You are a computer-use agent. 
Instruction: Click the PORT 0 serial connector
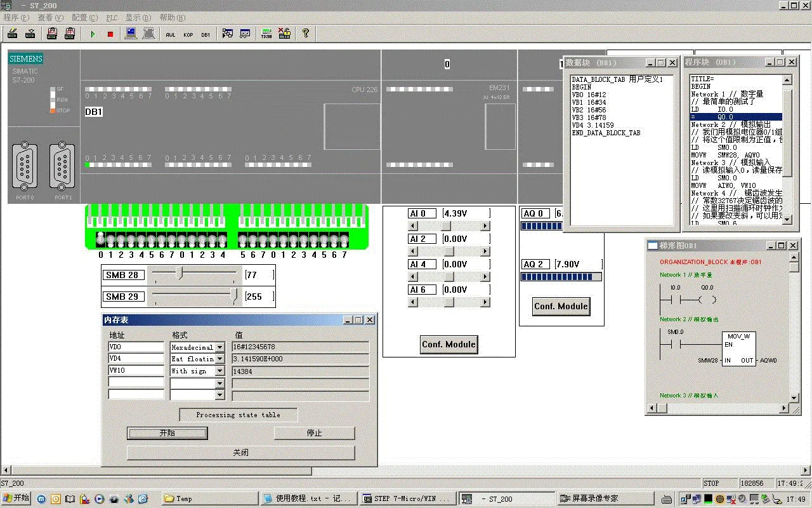coord(25,166)
